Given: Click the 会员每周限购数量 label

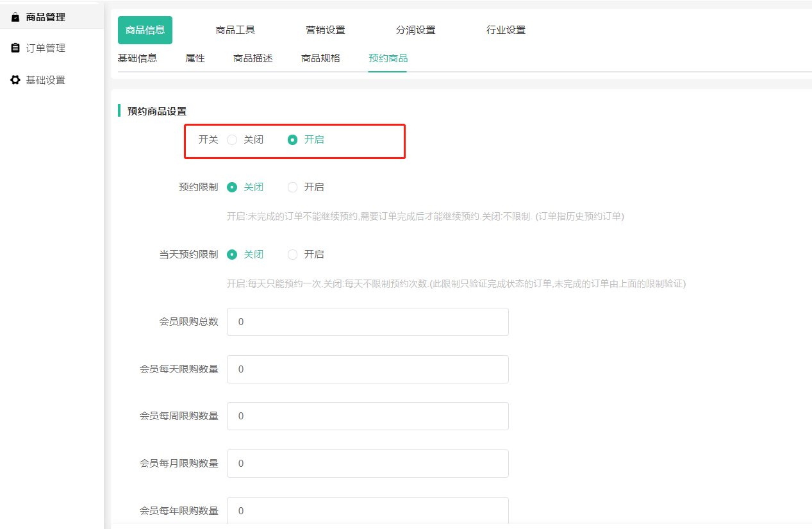Looking at the screenshot, I should coord(179,416).
